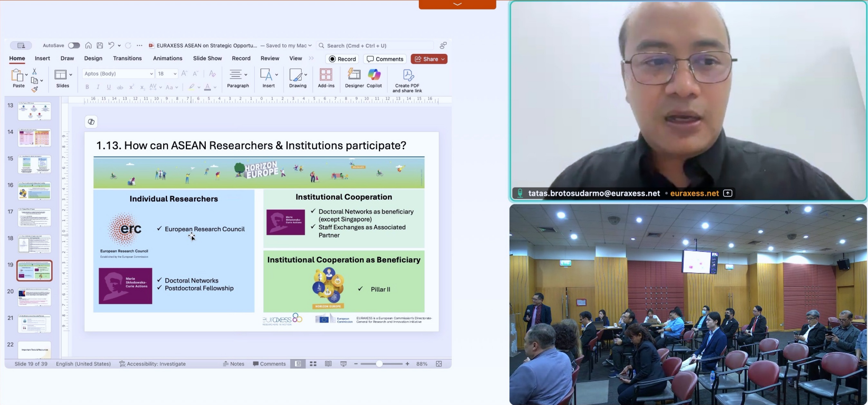Open the Review ribbon tab
Screen dimensions: 868x405
(270, 59)
